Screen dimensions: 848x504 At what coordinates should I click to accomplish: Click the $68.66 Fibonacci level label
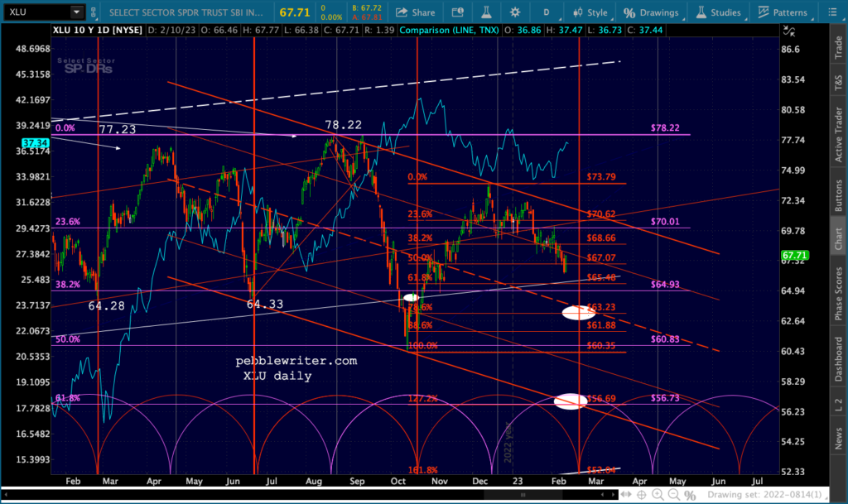pyautogui.click(x=601, y=238)
